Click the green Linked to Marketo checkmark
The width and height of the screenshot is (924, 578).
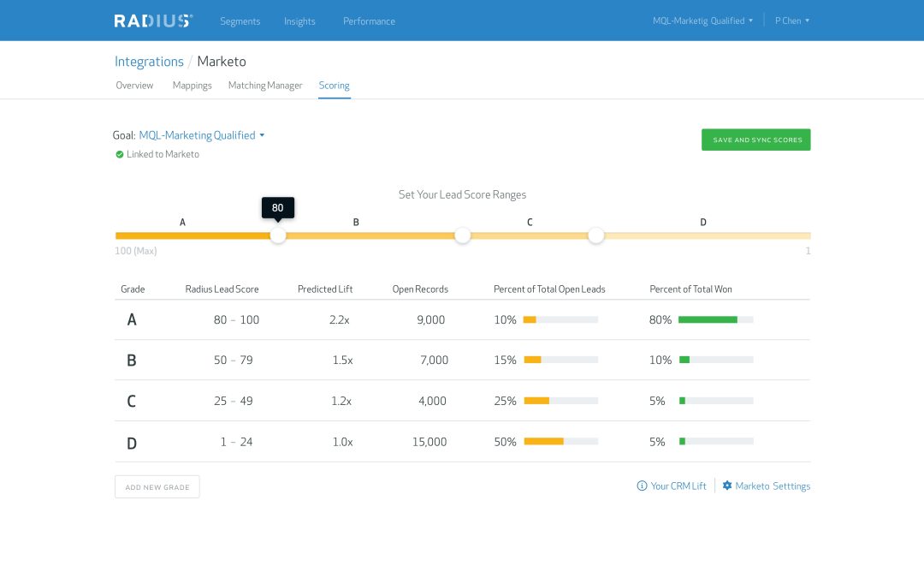[x=120, y=154]
